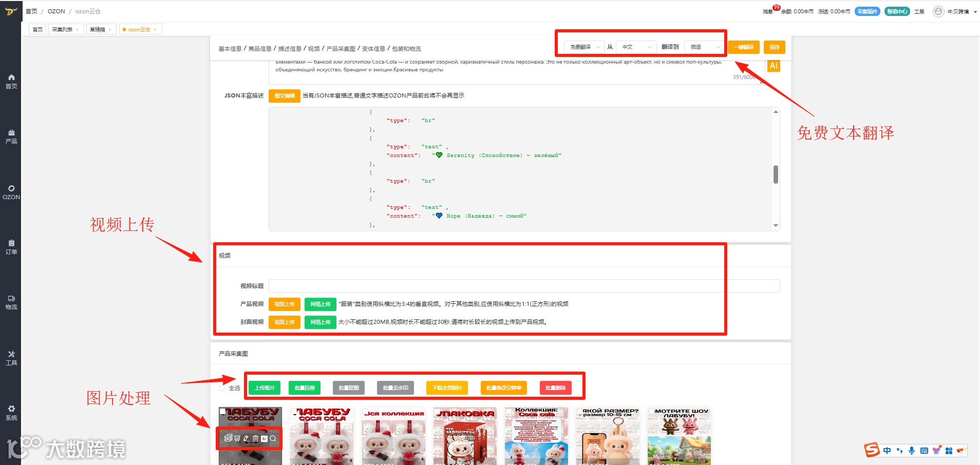Click the JSON editor vertical scrollbar thumb

[x=776, y=175]
